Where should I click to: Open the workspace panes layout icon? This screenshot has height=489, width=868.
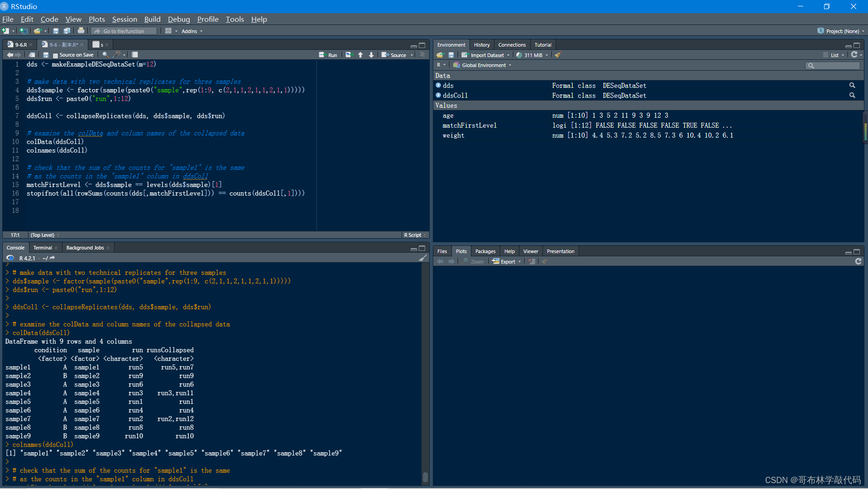(168, 31)
